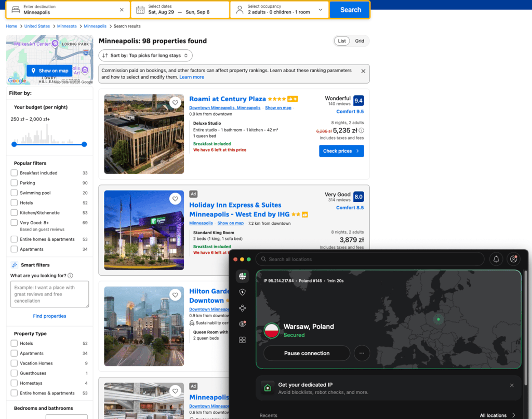Image resolution: width=532 pixels, height=419 pixels.
Task: Open the calendar icon for dates
Action: (x=140, y=10)
